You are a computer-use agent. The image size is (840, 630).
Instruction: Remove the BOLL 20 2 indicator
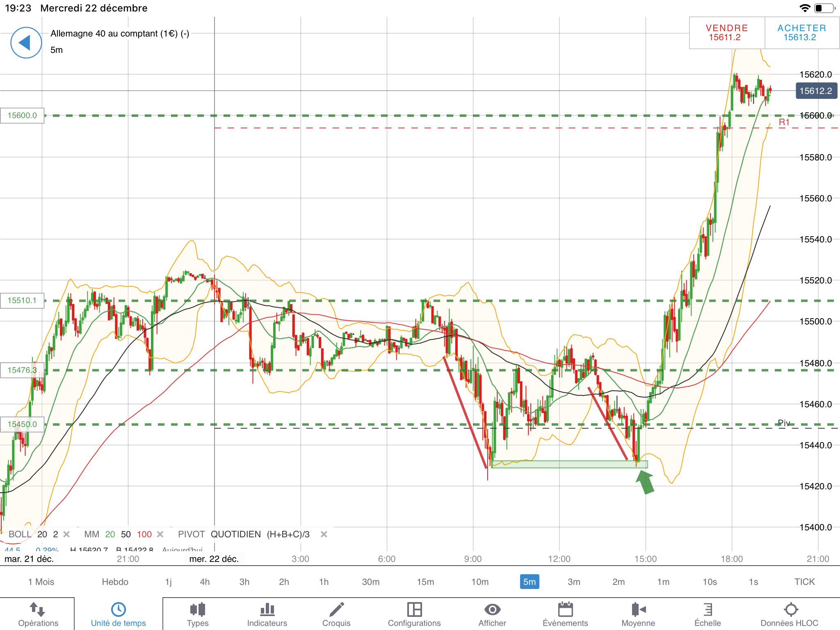pos(66,534)
